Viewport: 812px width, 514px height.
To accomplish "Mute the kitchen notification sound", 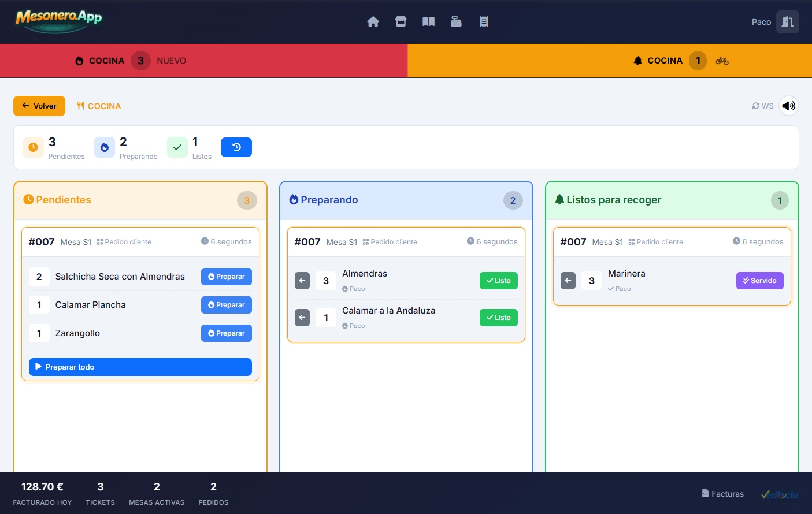I will point(788,106).
